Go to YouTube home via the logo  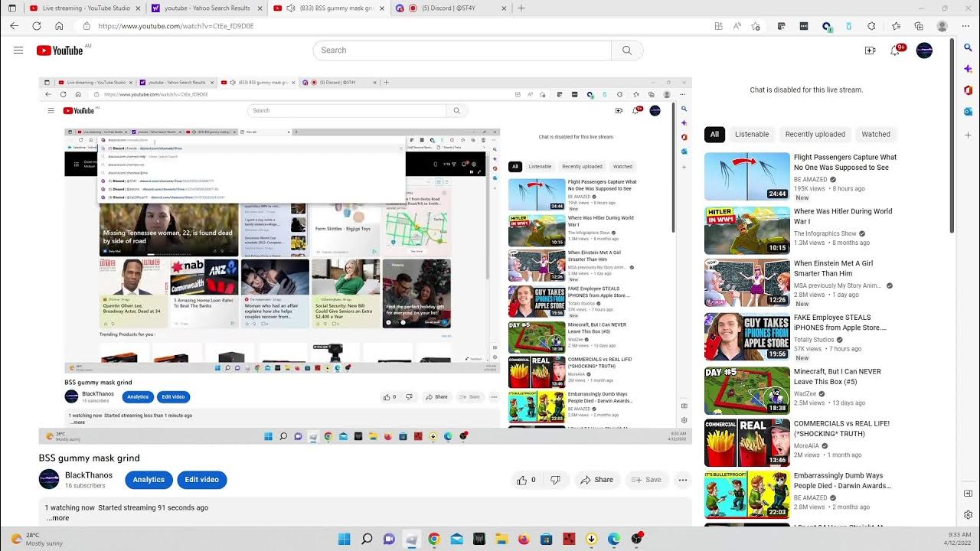[60, 51]
